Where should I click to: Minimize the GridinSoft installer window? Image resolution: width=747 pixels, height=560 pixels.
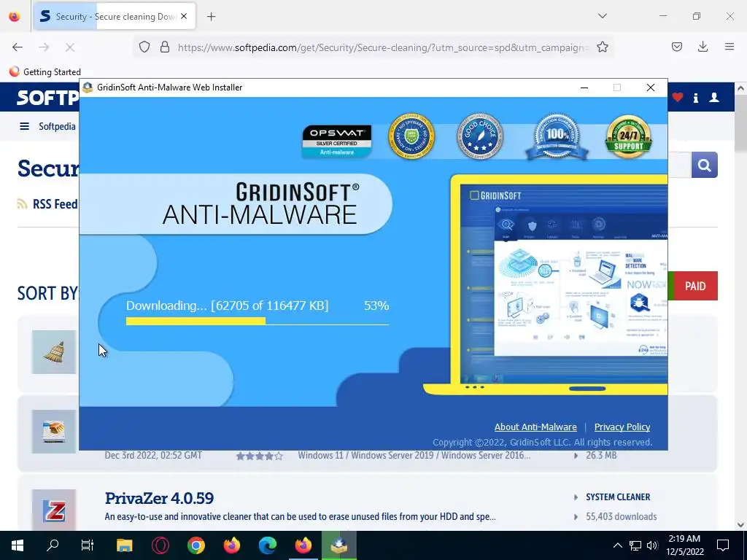tap(584, 87)
